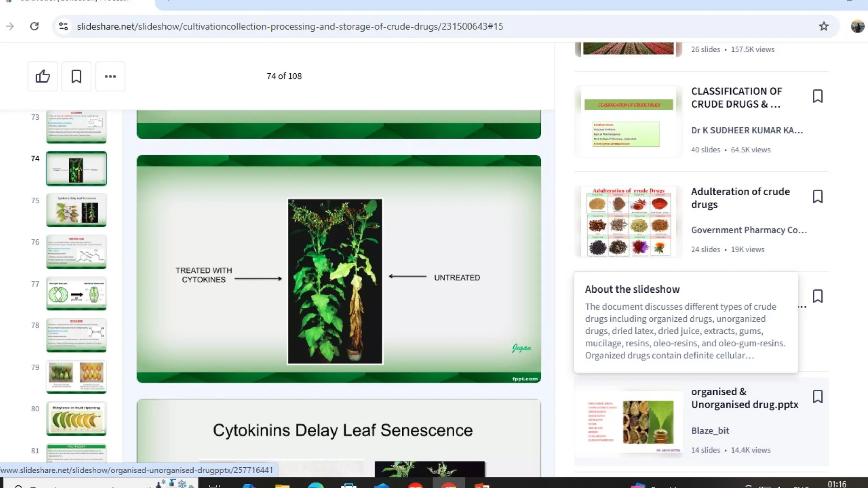Open author Government Pharmacy Co...

click(x=749, y=230)
